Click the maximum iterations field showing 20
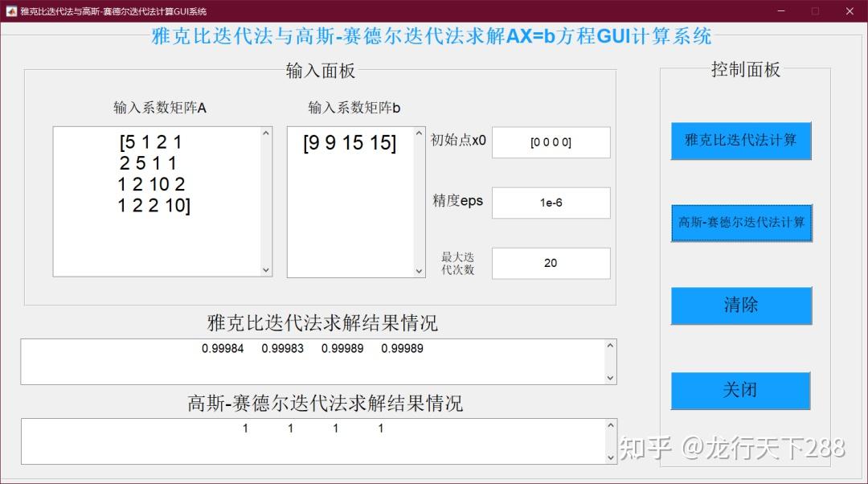Viewport: 868px width, 484px height. (551, 263)
